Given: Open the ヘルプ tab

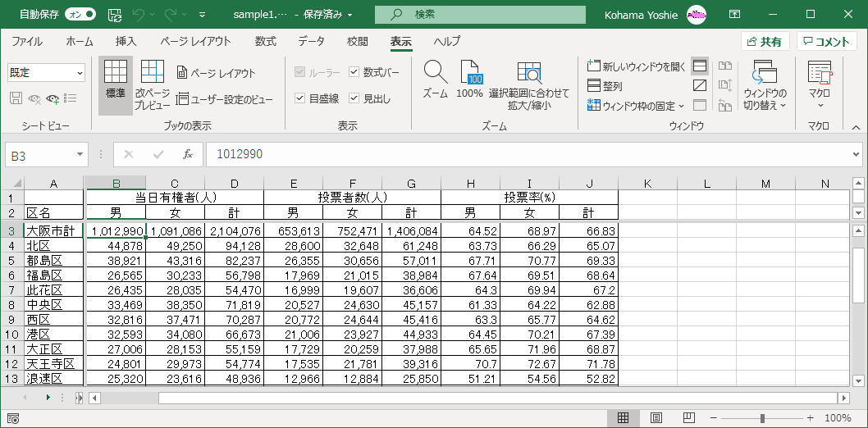Looking at the screenshot, I should tap(447, 42).
